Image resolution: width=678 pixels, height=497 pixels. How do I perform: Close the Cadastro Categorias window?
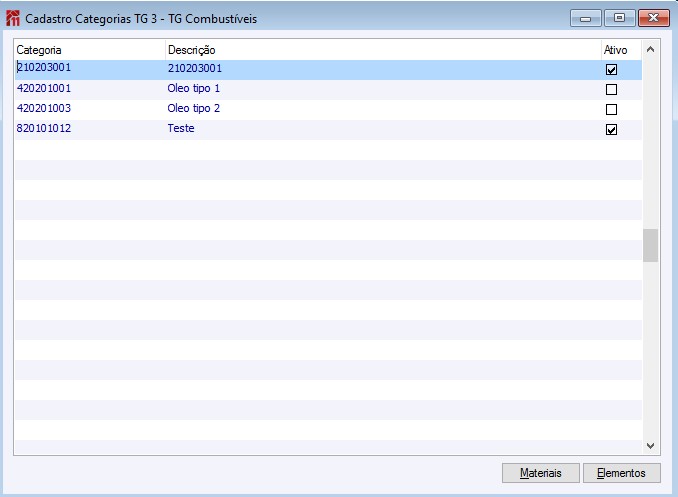pos(653,18)
